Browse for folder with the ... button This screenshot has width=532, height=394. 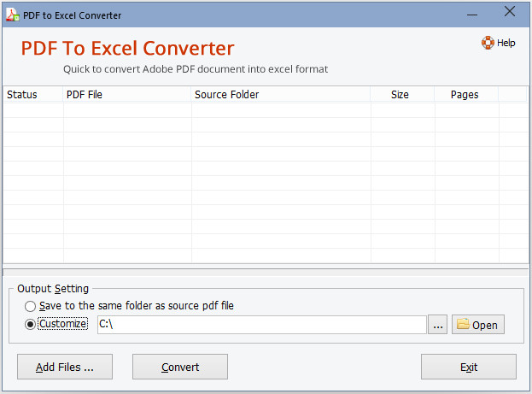tap(437, 325)
